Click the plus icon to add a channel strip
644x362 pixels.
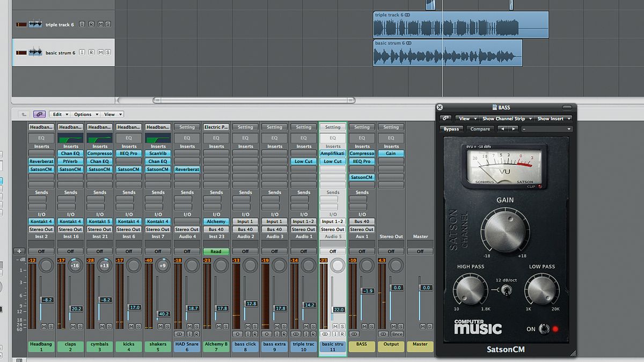tap(19, 250)
